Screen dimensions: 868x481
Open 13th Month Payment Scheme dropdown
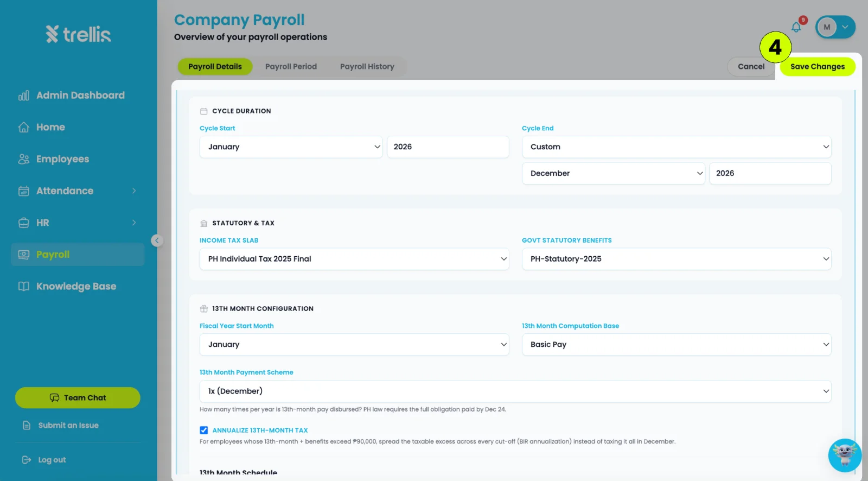(x=515, y=391)
